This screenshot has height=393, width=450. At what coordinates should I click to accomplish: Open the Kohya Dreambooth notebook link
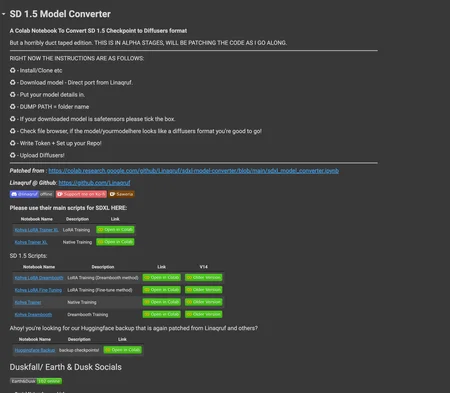tap(33, 315)
